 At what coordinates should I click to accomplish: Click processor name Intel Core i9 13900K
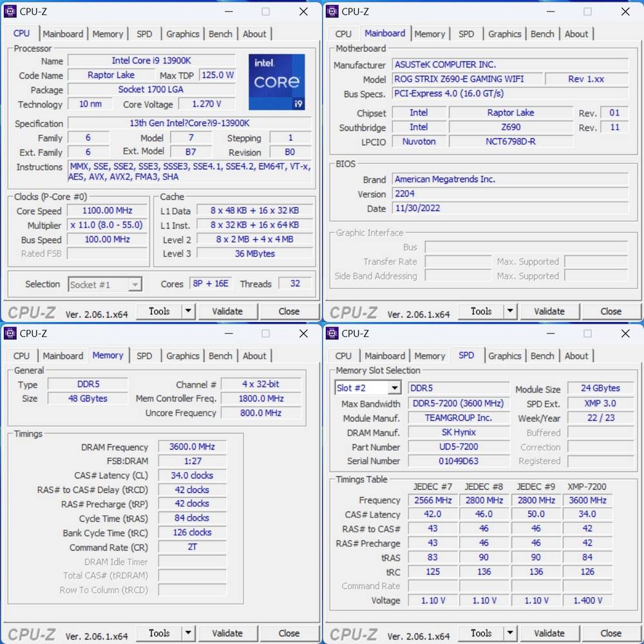[x=151, y=61]
